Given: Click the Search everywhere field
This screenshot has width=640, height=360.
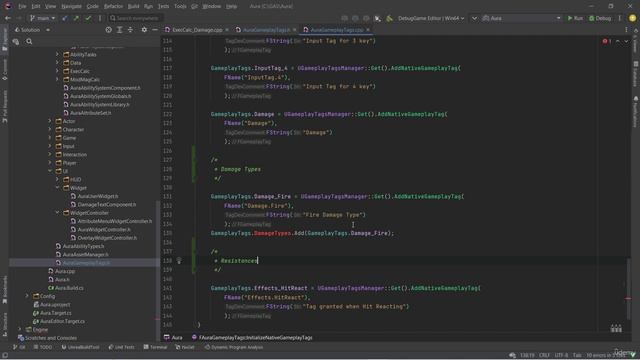Looking at the screenshot, I should click(135, 18).
